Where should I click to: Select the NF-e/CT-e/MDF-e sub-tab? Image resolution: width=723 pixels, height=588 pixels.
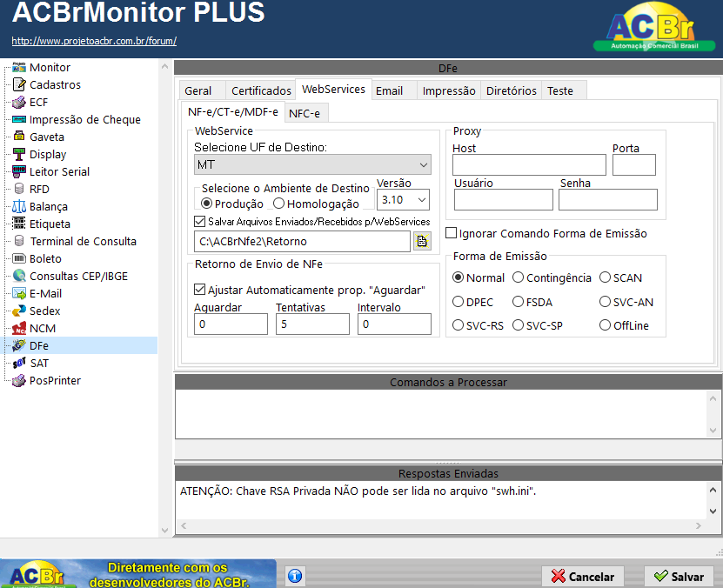click(x=233, y=112)
